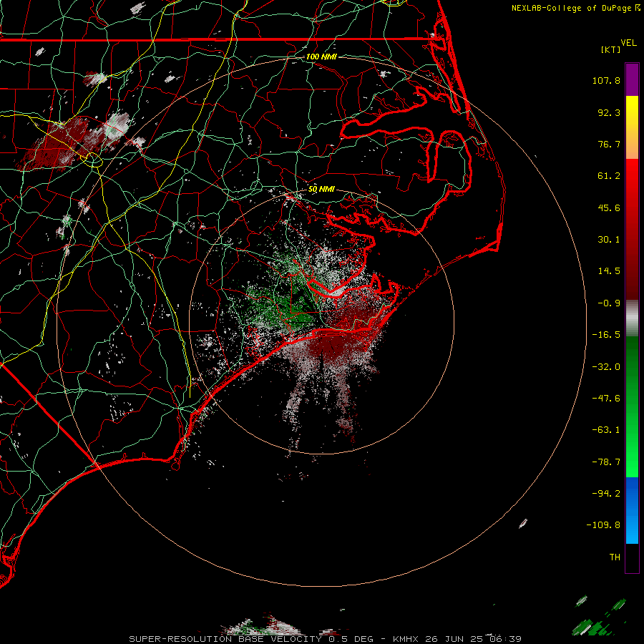Click the [KT] units label
This screenshot has width=644, height=644.
[611, 49]
